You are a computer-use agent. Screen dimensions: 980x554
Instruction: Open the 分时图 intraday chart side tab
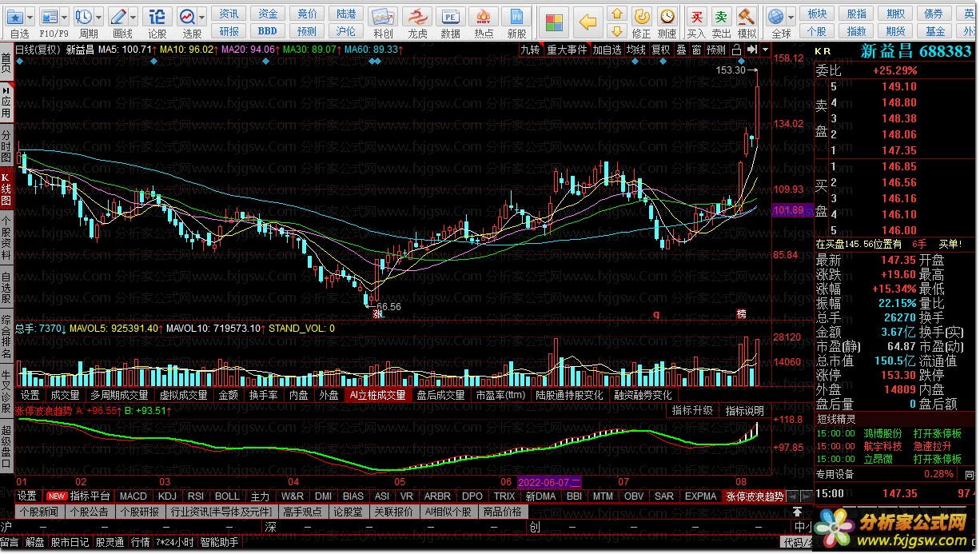pyautogui.click(x=6, y=147)
